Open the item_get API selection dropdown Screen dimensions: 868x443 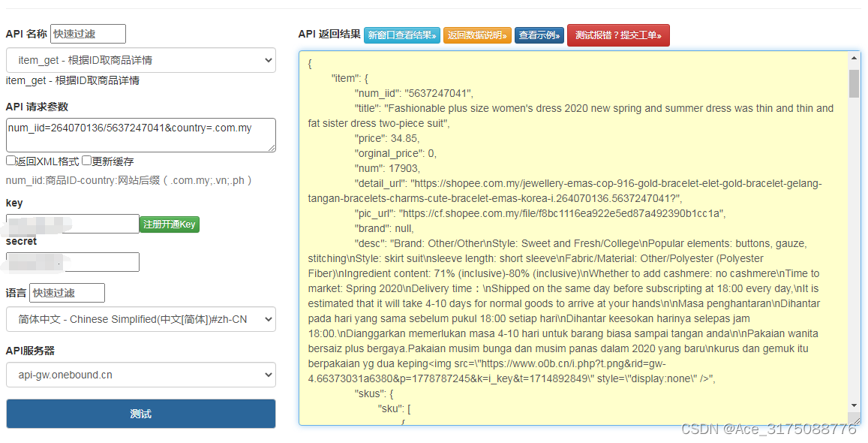pos(140,60)
